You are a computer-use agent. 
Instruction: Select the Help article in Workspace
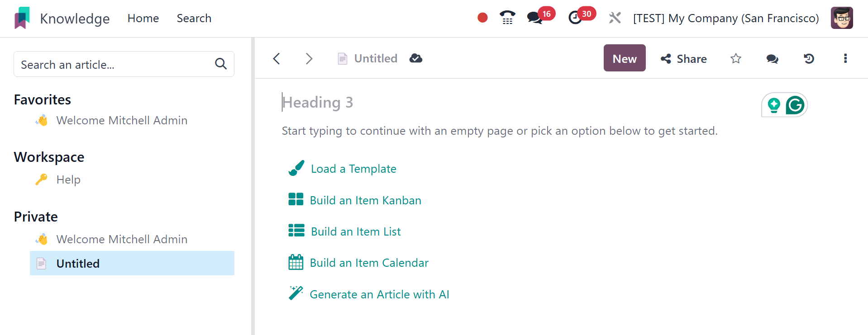[68, 179]
